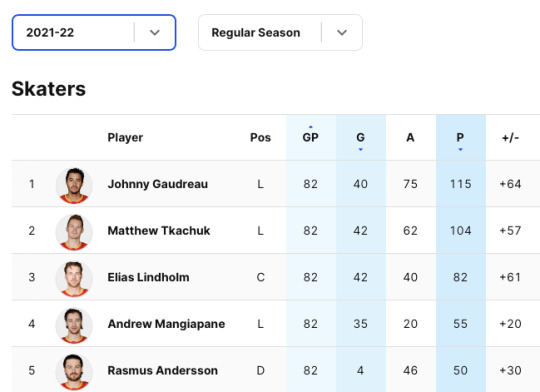Expand the Regular Season dropdown

pyautogui.click(x=280, y=32)
